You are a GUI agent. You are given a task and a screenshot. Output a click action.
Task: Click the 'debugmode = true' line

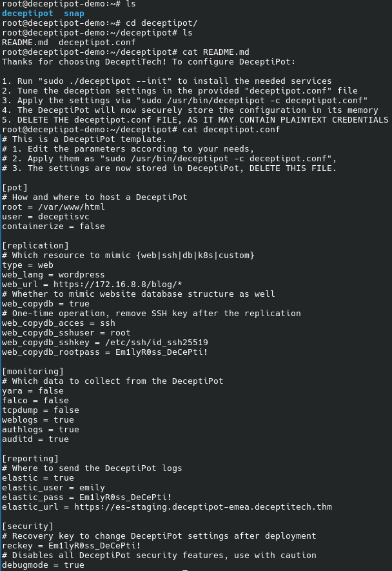coord(43,565)
